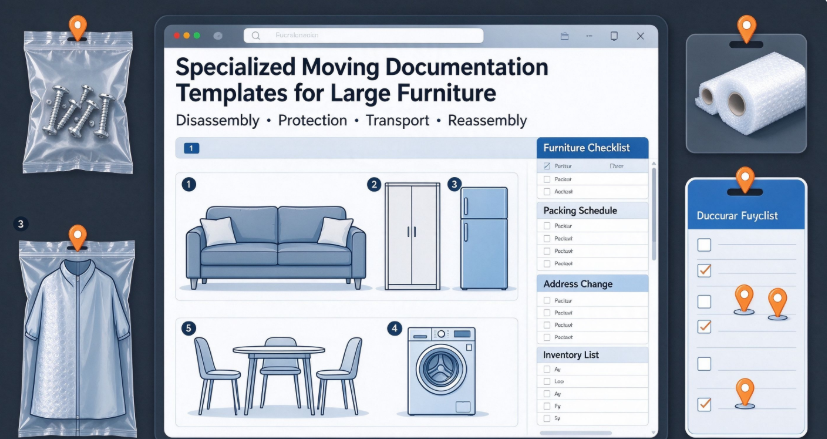Select the washing machine illustration
Screen dimensions: 827x439
coord(441,371)
